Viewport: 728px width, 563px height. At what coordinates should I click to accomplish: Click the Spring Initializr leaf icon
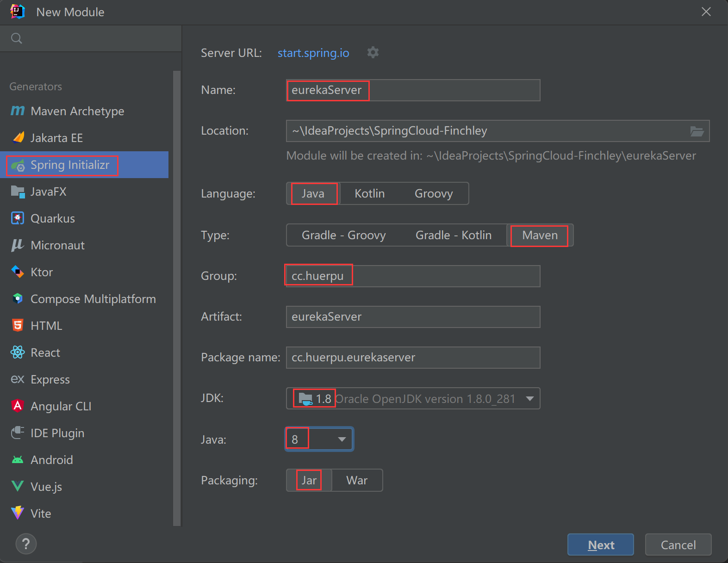(x=18, y=165)
